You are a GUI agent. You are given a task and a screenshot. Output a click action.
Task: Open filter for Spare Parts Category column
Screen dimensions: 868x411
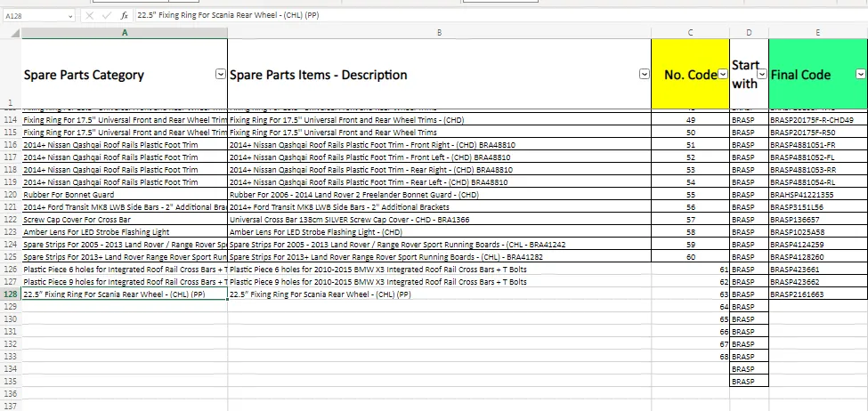click(220, 75)
